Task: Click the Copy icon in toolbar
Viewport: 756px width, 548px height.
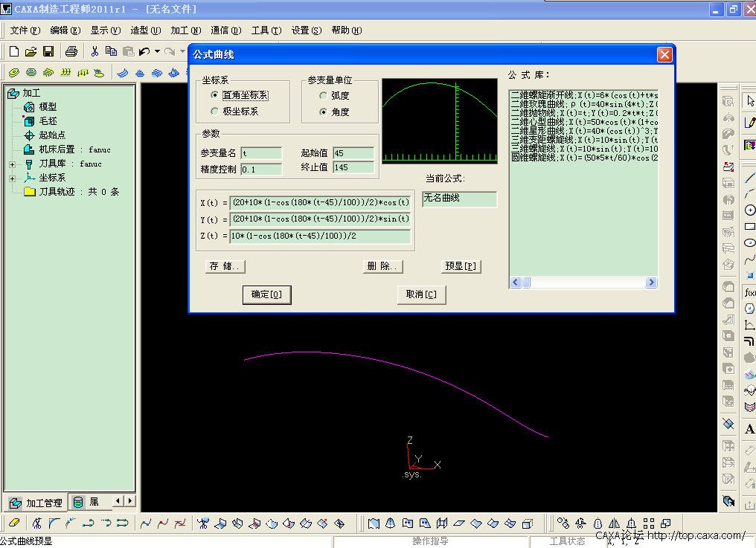Action: pos(111,51)
